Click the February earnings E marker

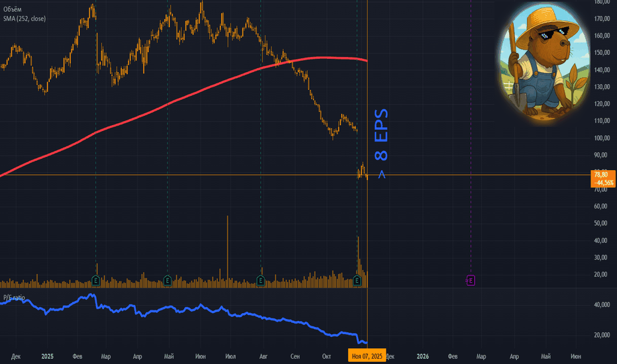click(97, 281)
